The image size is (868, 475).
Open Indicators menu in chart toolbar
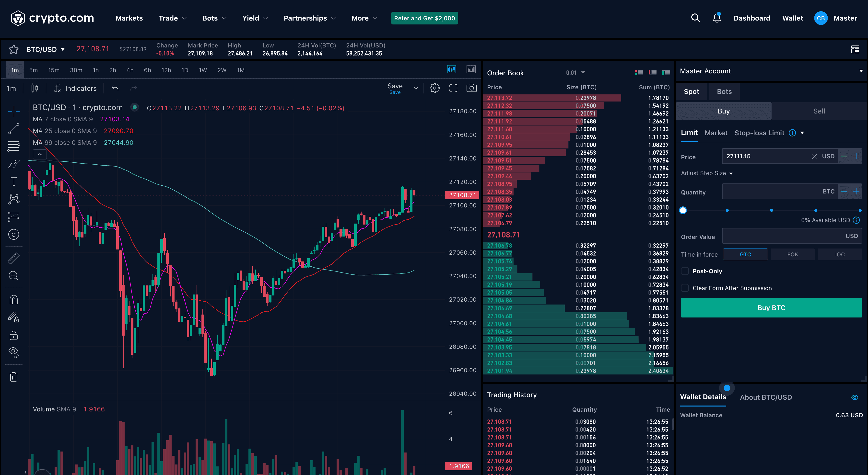click(75, 88)
